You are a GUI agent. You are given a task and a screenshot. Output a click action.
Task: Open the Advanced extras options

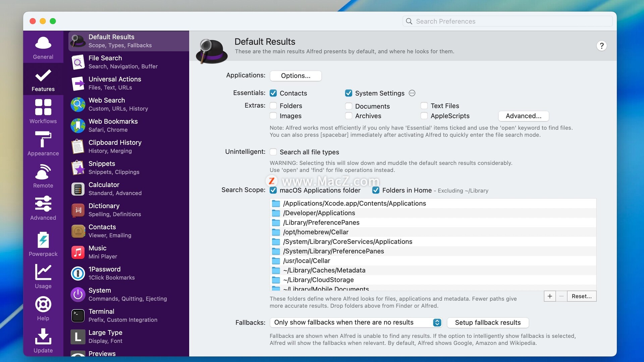click(523, 116)
